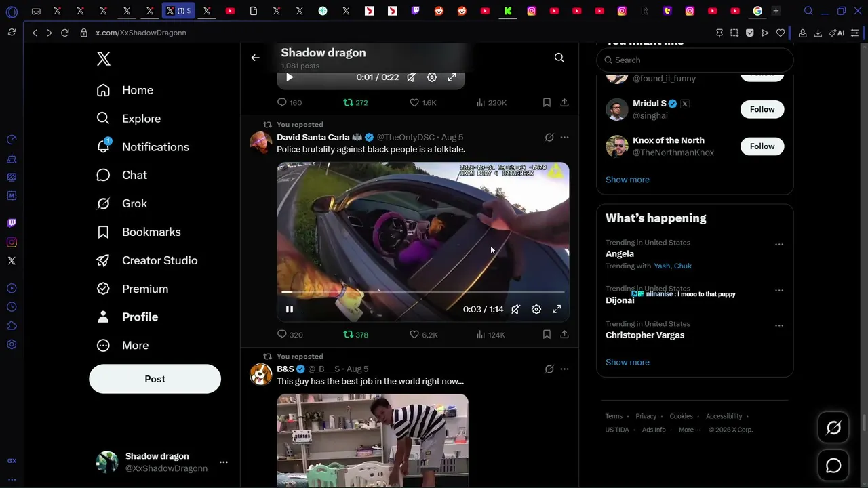Viewport: 868px width, 488px height.
Task: Unmute the 1:14 video
Action: [516, 309]
